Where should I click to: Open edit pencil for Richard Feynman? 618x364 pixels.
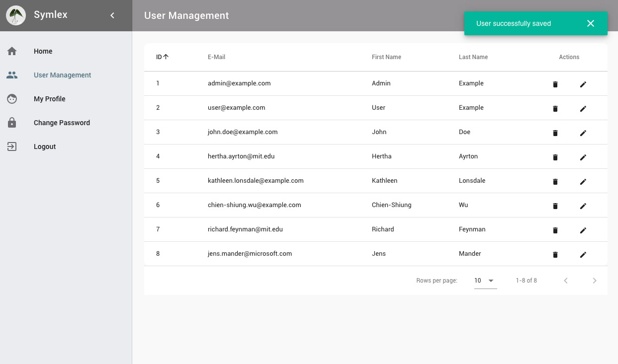click(x=583, y=230)
